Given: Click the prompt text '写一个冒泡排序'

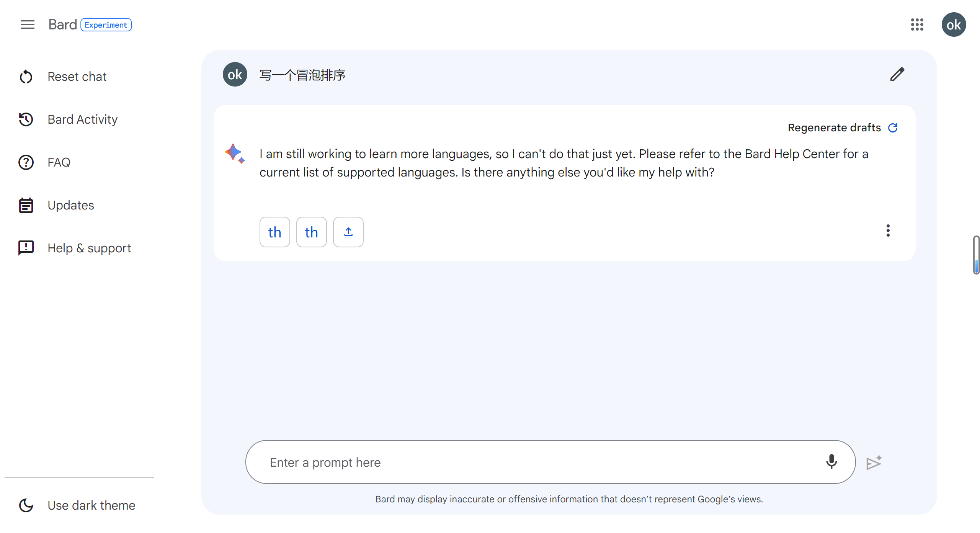Looking at the screenshot, I should 302,75.
